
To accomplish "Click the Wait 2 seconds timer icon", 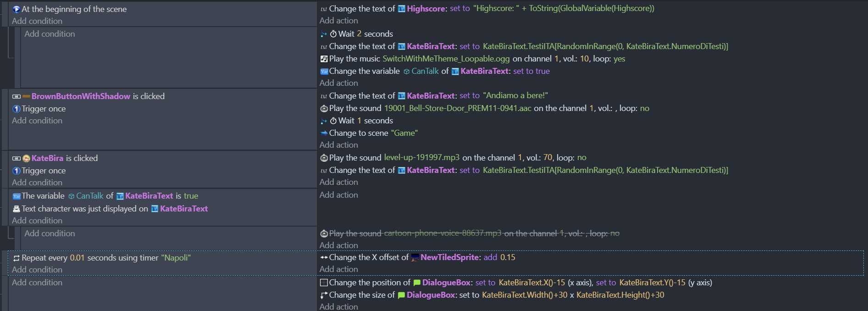I will (333, 34).
